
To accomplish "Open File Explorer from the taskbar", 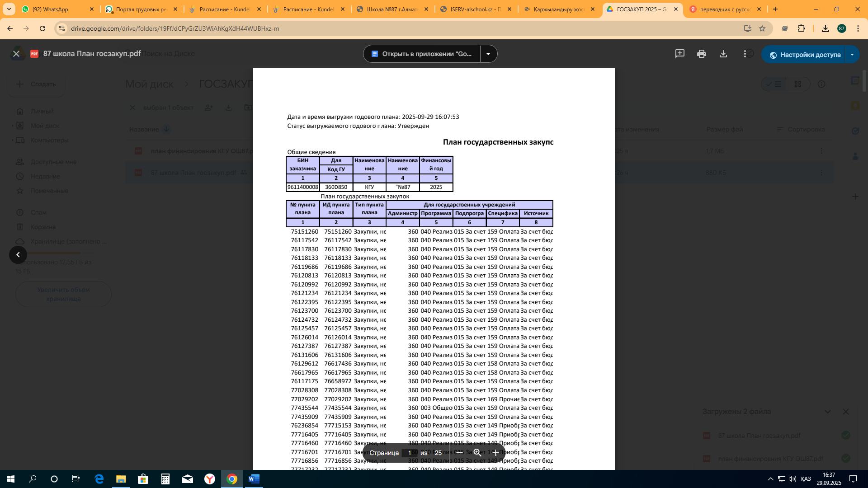I will click(121, 479).
